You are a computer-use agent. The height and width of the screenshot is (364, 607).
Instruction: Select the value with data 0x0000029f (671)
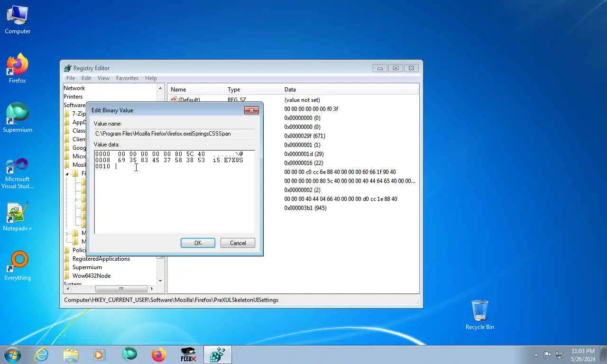click(x=304, y=136)
